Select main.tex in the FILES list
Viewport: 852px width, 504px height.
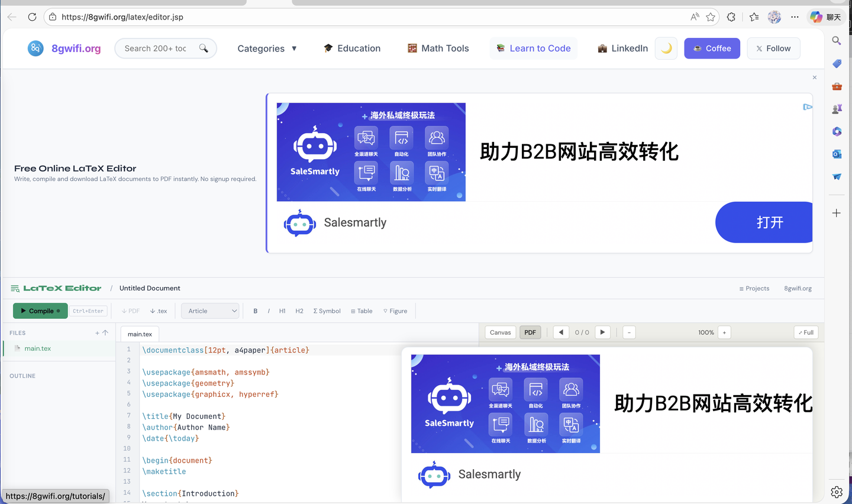click(x=59, y=348)
